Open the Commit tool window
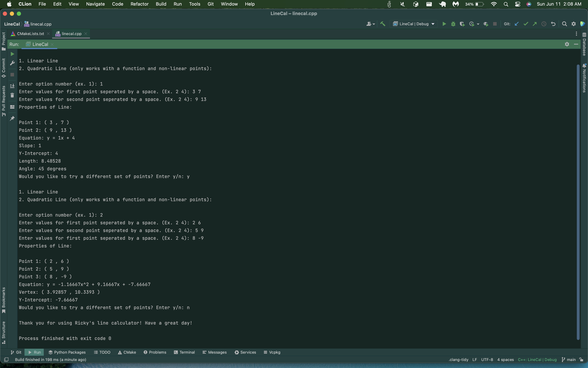Viewport: 588px width, 368px height. pyautogui.click(x=3, y=68)
